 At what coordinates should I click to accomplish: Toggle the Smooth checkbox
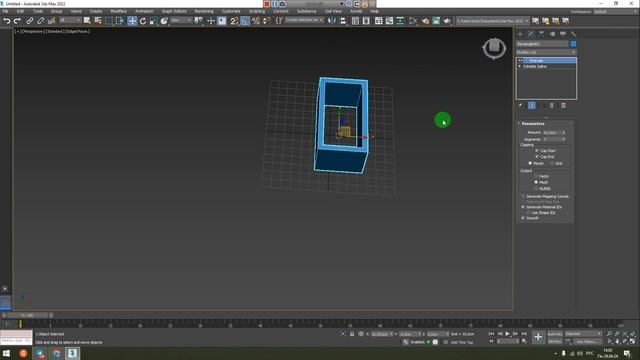pyautogui.click(x=523, y=218)
